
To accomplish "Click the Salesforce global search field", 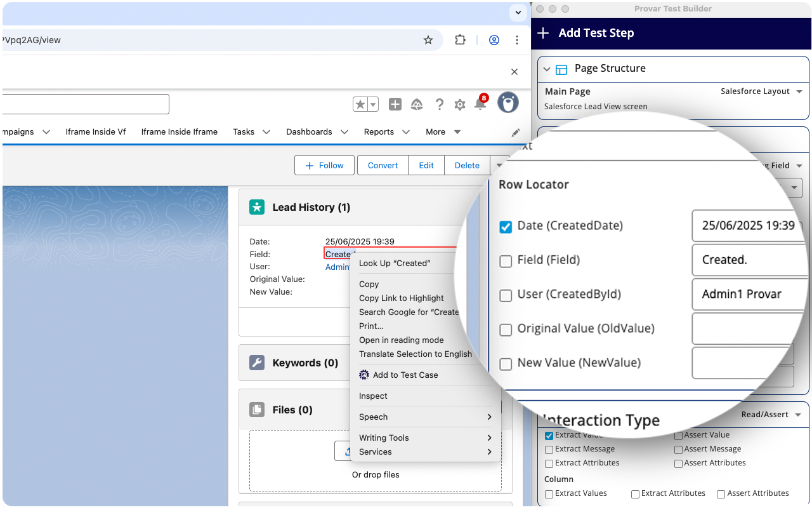I will (86, 104).
